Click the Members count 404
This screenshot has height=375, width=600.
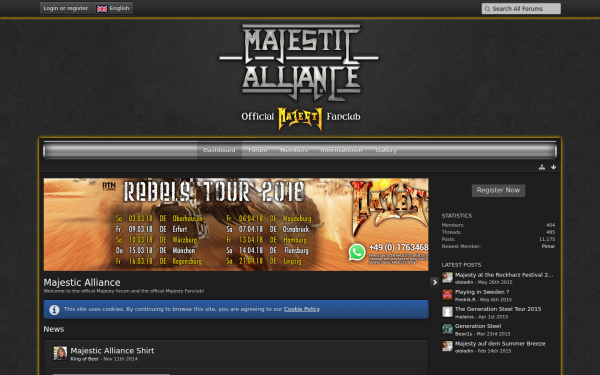550,225
